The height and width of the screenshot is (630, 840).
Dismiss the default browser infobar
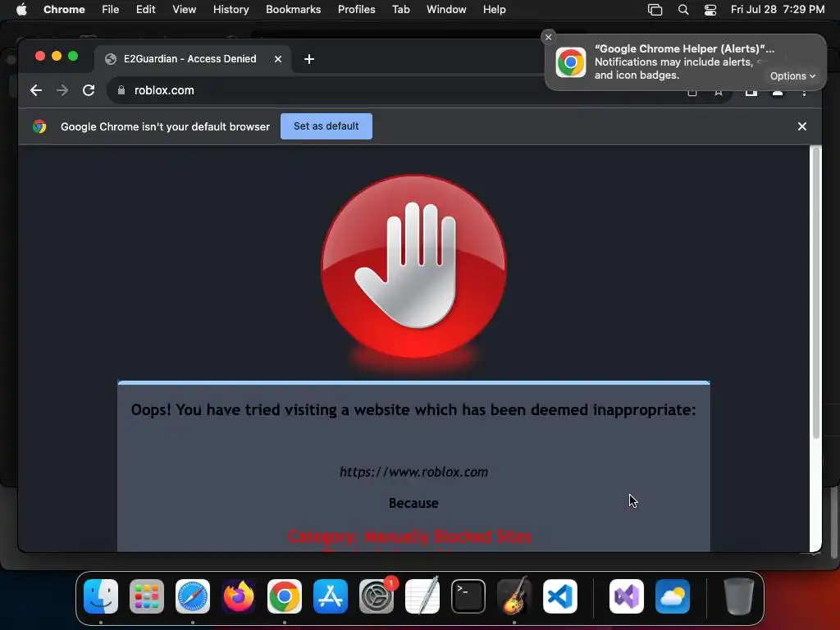(802, 126)
